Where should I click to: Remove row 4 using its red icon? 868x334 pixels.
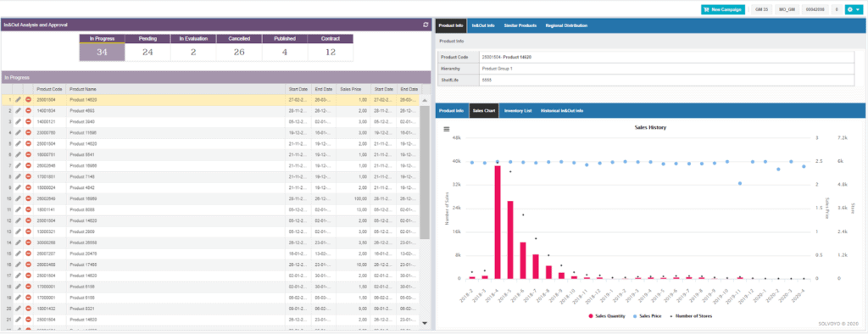[x=28, y=132]
